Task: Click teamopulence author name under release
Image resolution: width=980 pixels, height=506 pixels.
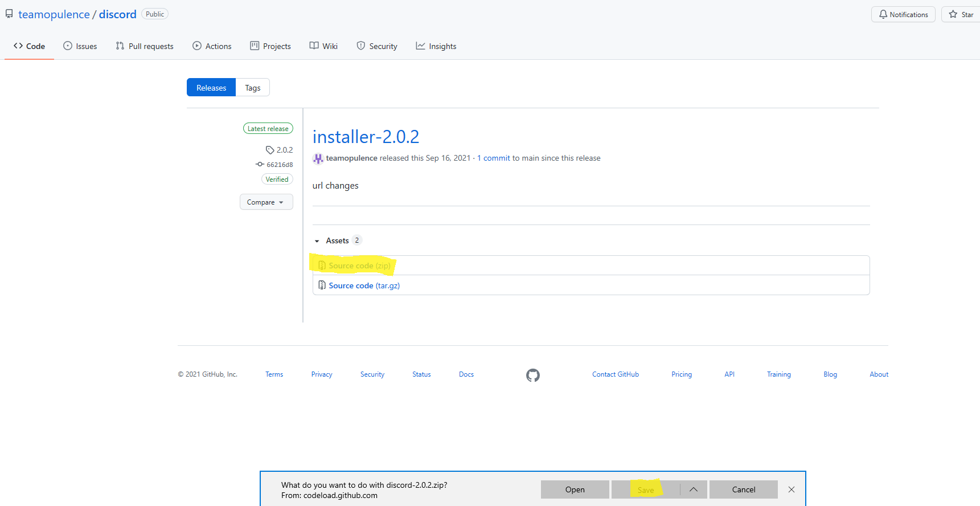Action: click(x=351, y=158)
